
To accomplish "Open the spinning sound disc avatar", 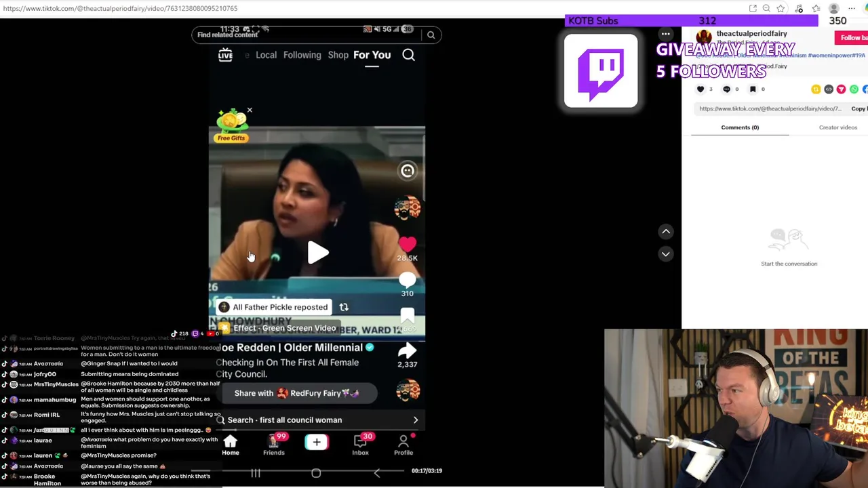I will click(x=408, y=390).
